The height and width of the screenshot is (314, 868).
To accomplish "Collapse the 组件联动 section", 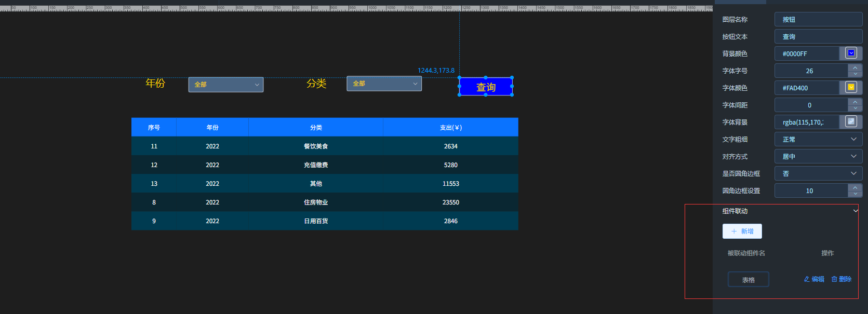I will coord(856,211).
